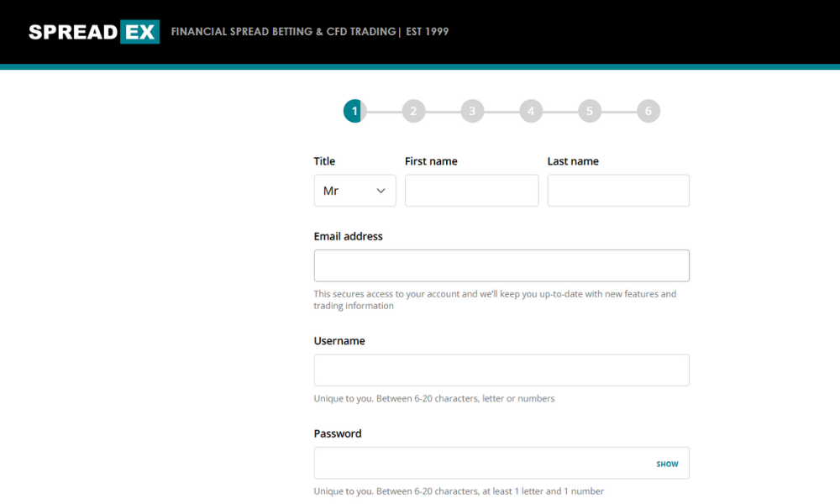Focus the Username input box
The image size is (840, 504).
click(x=501, y=370)
